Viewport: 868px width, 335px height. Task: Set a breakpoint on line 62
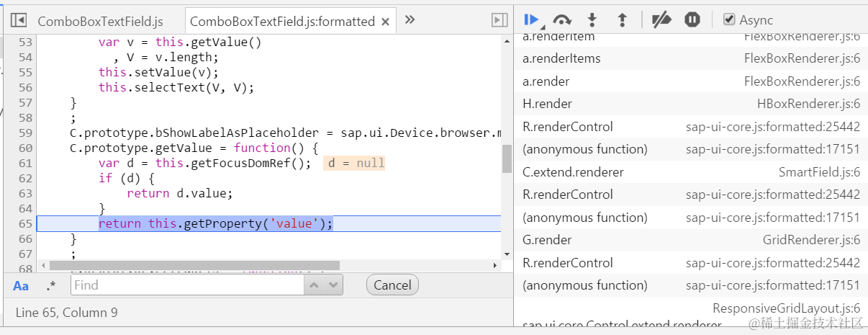(x=25, y=178)
